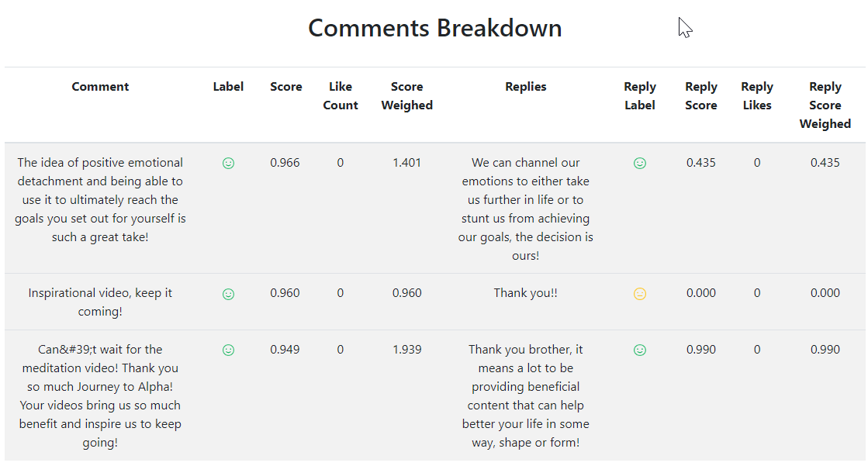Click the 'Comment' column header

point(100,86)
